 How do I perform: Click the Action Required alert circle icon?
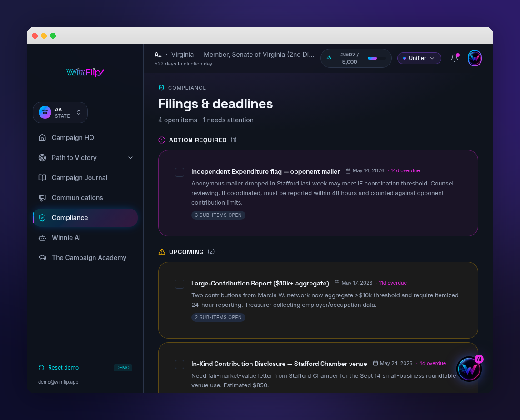(161, 140)
